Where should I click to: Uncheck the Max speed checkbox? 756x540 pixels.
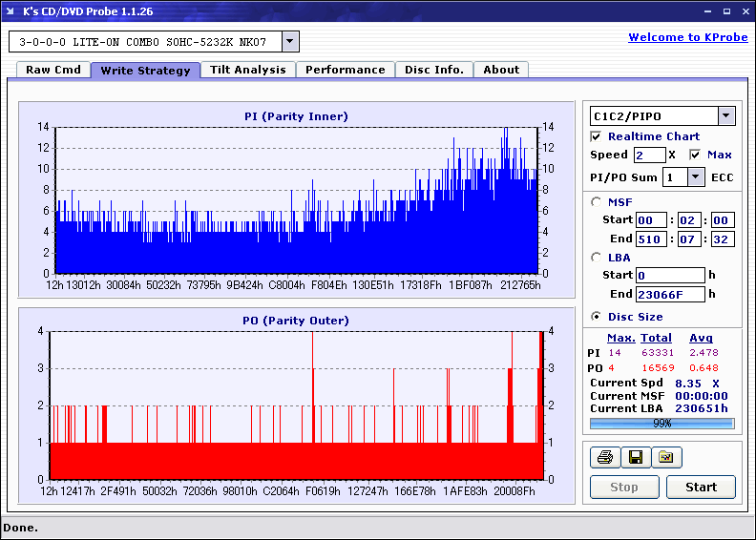695,155
